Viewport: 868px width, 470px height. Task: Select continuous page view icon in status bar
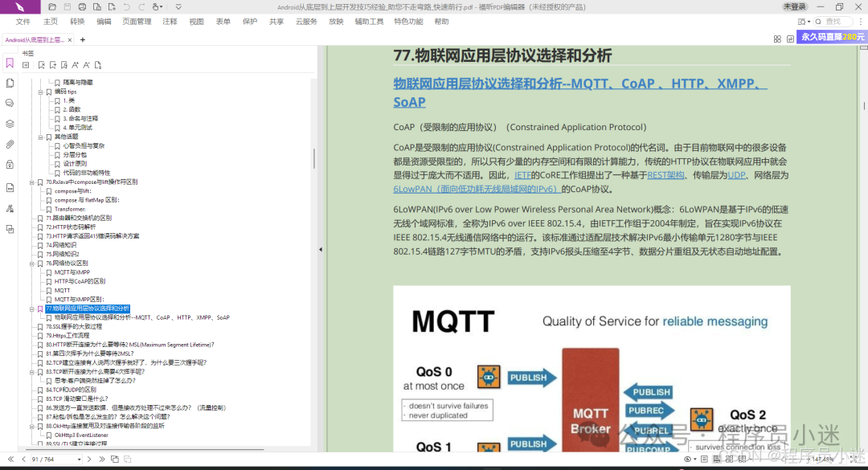point(716,459)
